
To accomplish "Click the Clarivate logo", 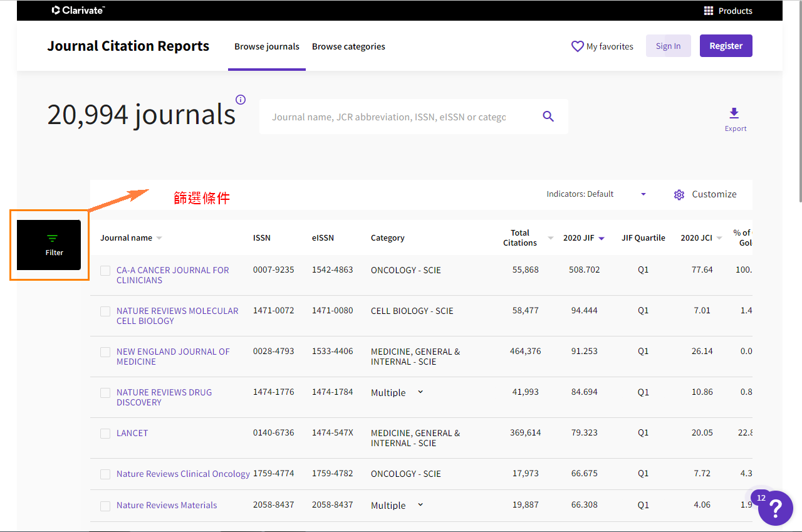I will coord(78,10).
